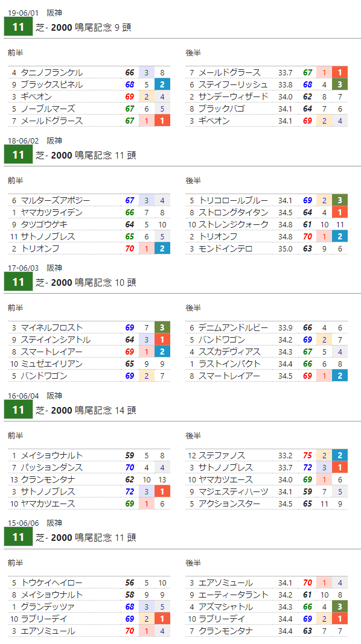Click the green 11 race badge for 16-06/04
The image size is (361, 644).
coord(18,410)
